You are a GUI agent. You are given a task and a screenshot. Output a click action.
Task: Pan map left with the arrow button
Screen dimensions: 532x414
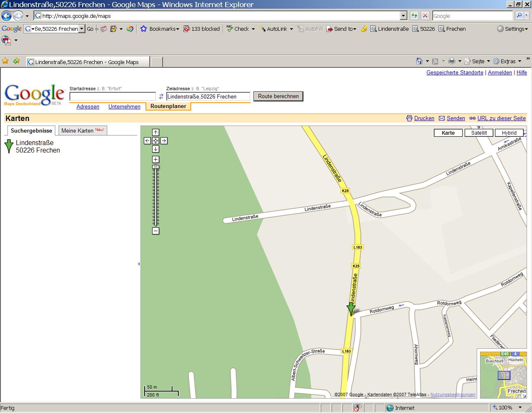click(147, 140)
